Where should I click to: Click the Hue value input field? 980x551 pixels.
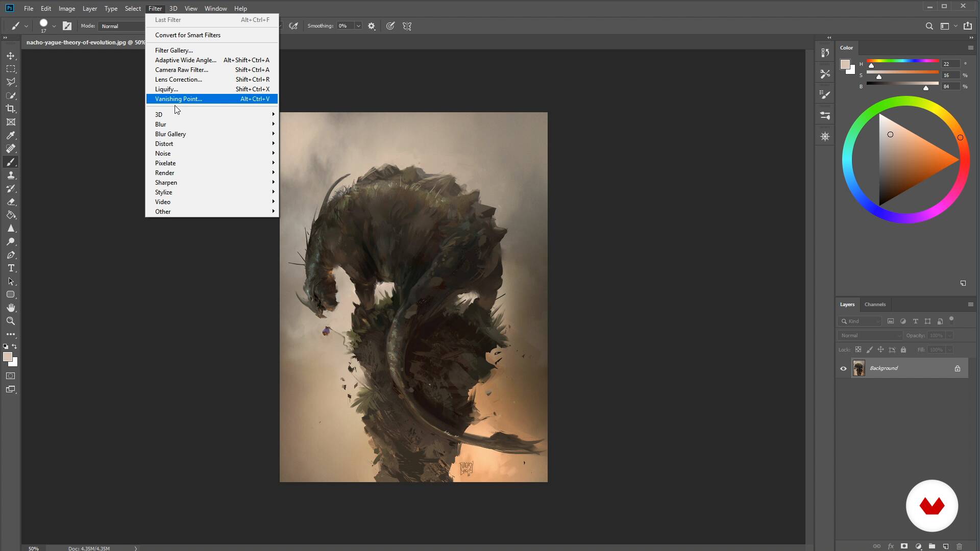pos(950,64)
